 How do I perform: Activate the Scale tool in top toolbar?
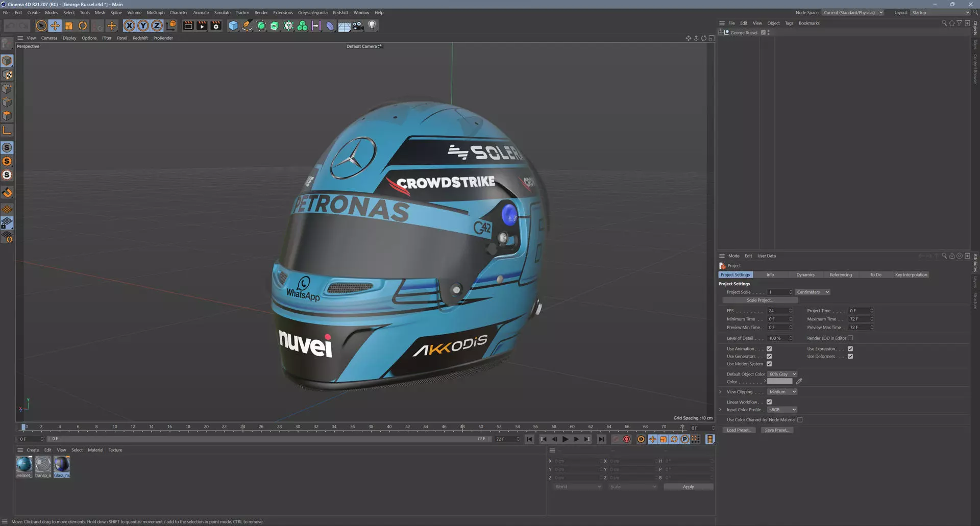pyautogui.click(x=69, y=26)
